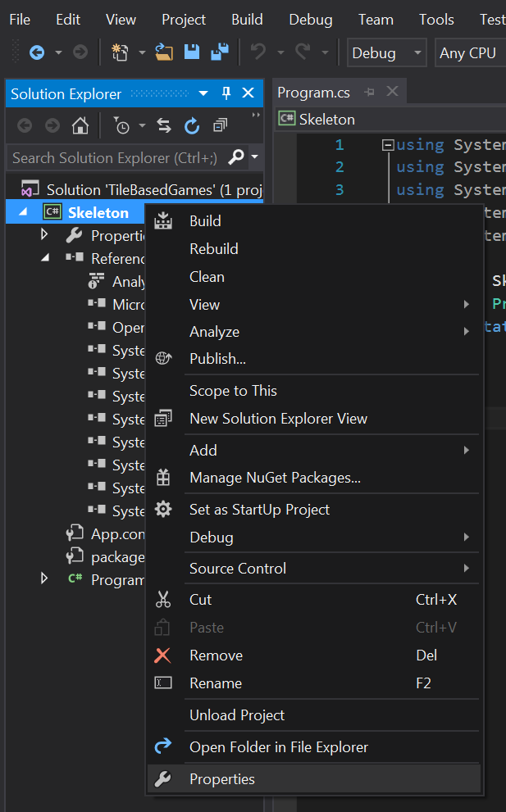Open the Debug configuration dropdown
The image size is (506, 812).
(x=386, y=52)
